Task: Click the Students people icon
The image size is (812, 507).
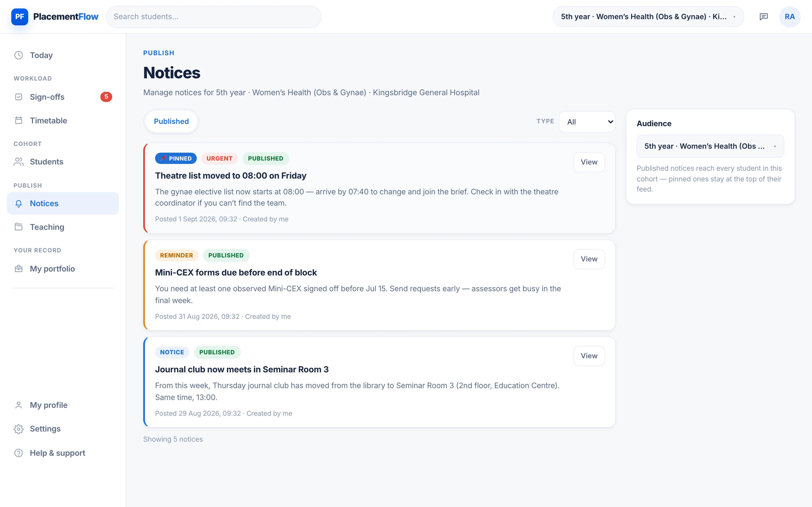Action: pyautogui.click(x=19, y=162)
